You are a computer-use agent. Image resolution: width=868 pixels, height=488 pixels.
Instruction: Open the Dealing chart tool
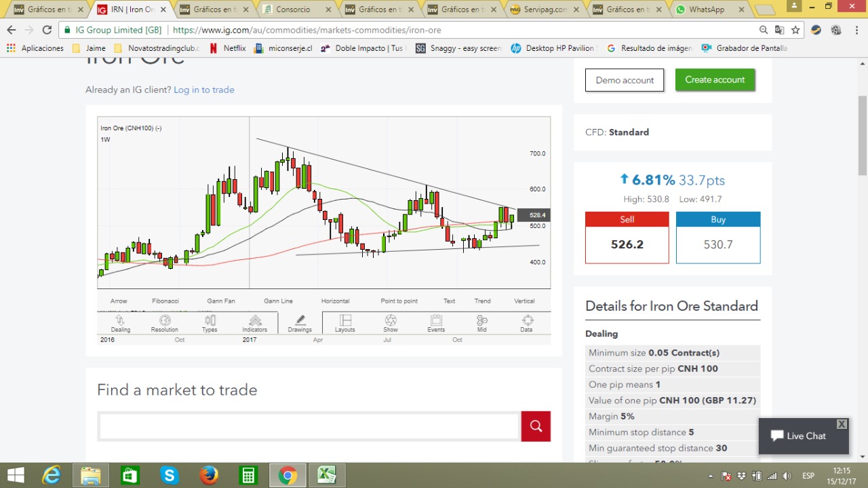pyautogui.click(x=120, y=323)
